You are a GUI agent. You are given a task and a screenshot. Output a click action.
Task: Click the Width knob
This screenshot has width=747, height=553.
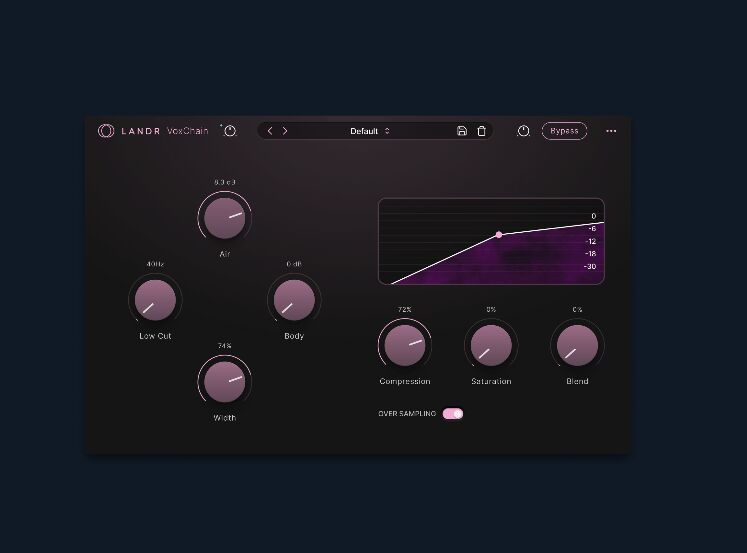224,381
